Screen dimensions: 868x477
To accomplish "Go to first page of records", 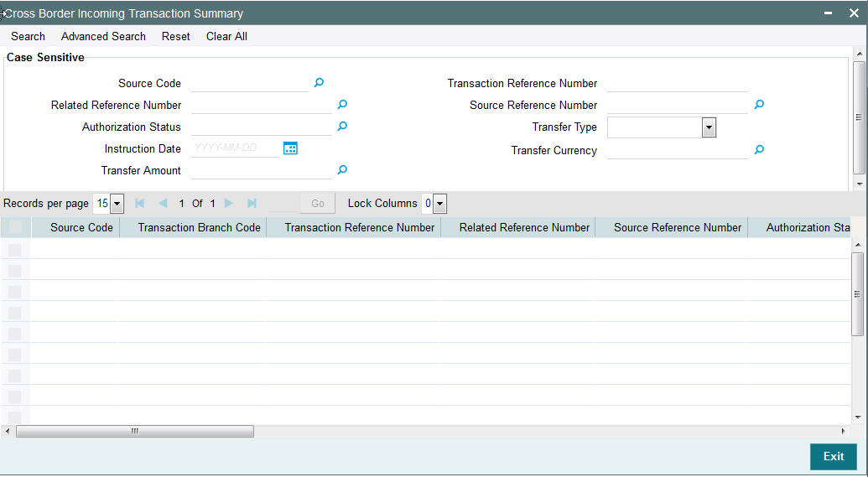I will pyautogui.click(x=139, y=203).
